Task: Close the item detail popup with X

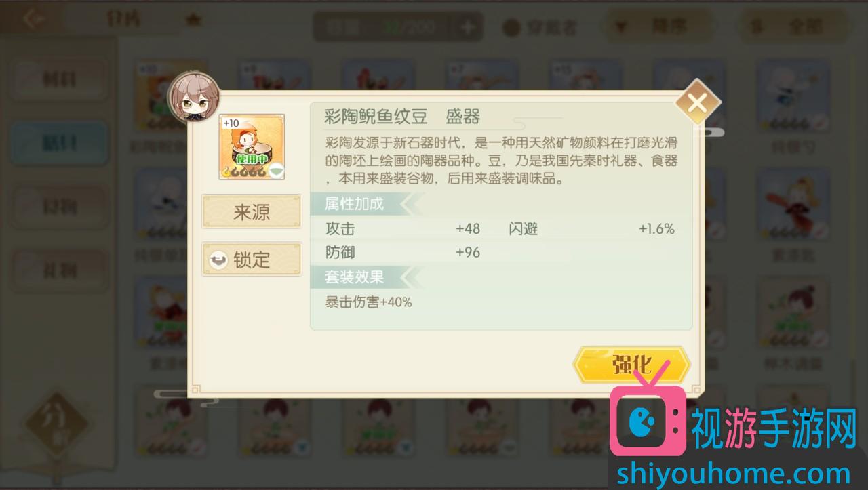Action: 697,103
